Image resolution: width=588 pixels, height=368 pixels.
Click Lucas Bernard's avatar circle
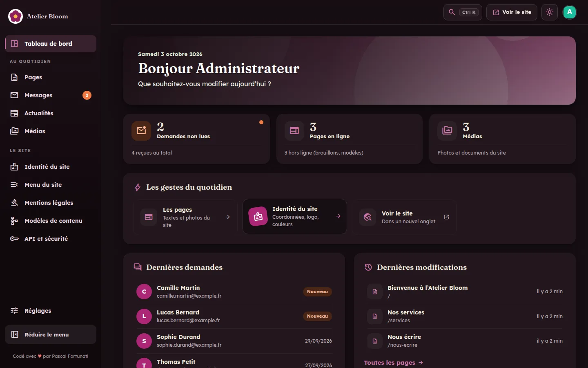click(x=144, y=316)
